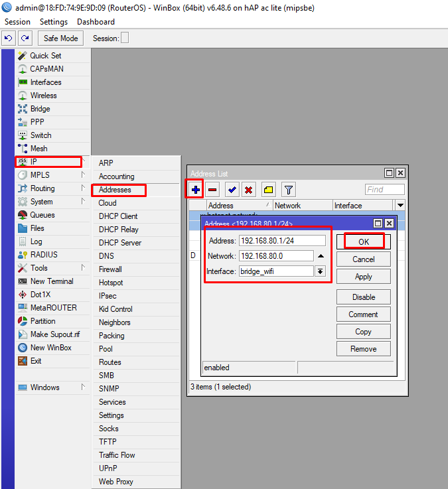Select Firewall in the IP submenu
Image resolution: width=448 pixels, height=489 pixels.
[136, 269]
